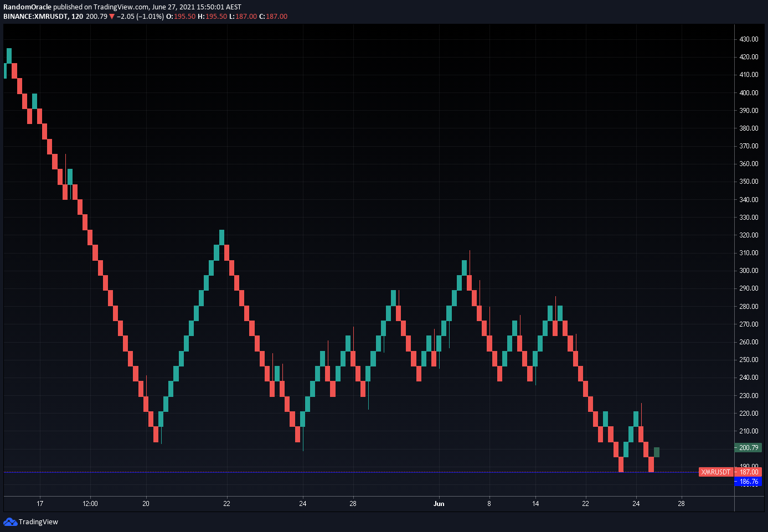
Task: Click the 300.00 price axis label
Action: click(749, 271)
